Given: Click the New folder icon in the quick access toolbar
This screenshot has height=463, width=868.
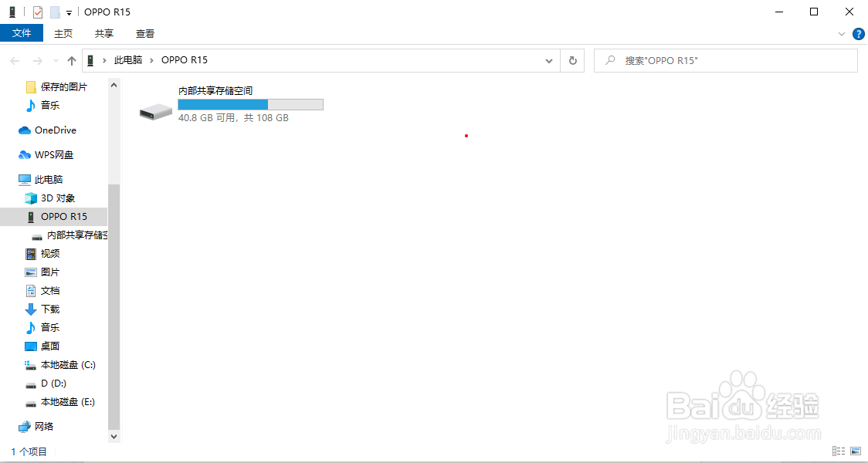Looking at the screenshot, I should click(x=55, y=12).
